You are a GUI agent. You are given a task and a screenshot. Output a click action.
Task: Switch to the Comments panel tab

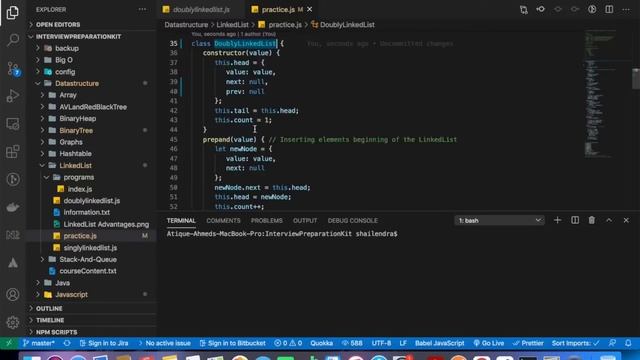(x=223, y=220)
